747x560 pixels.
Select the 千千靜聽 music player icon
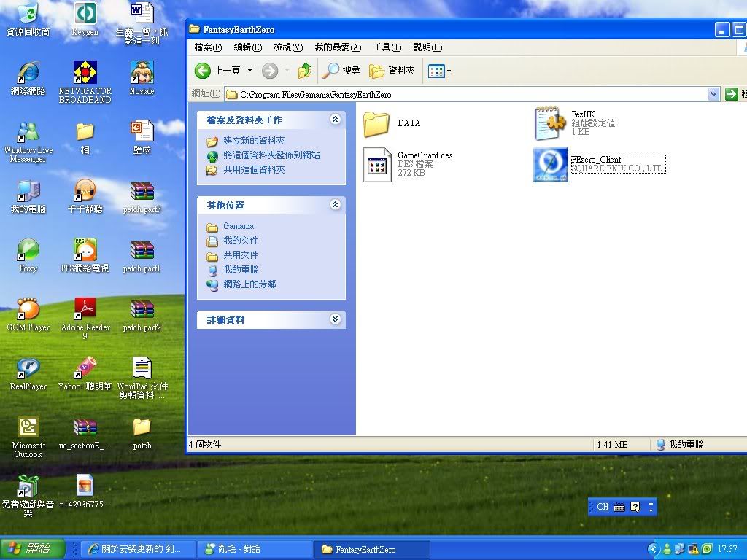click(85, 197)
